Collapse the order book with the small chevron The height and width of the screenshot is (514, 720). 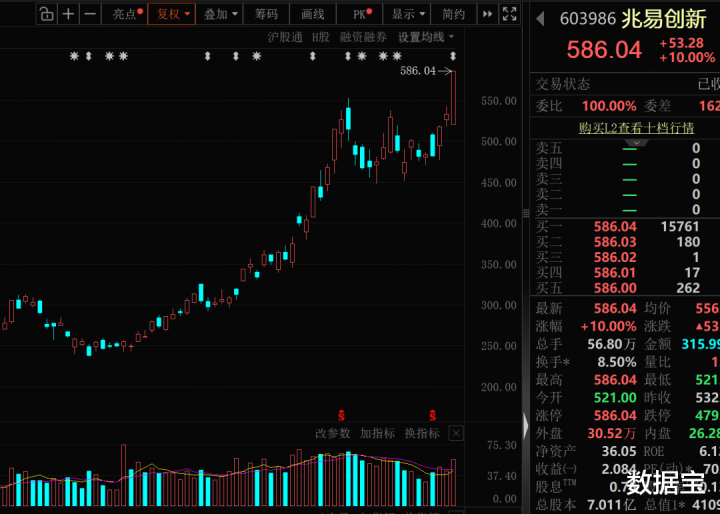[636, 143]
